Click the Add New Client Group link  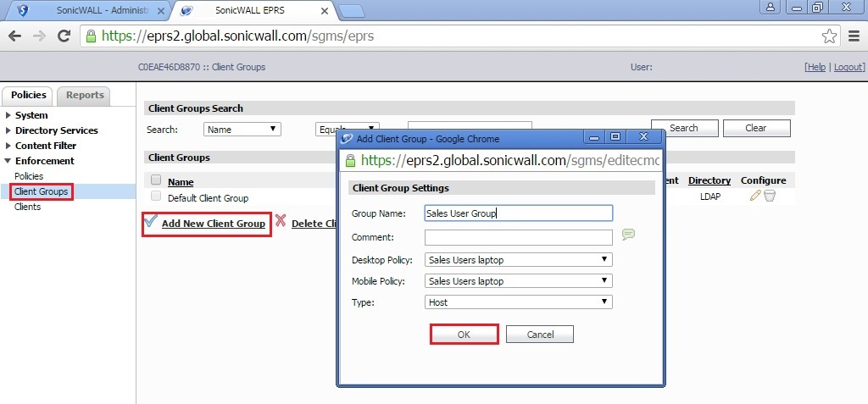coord(213,224)
